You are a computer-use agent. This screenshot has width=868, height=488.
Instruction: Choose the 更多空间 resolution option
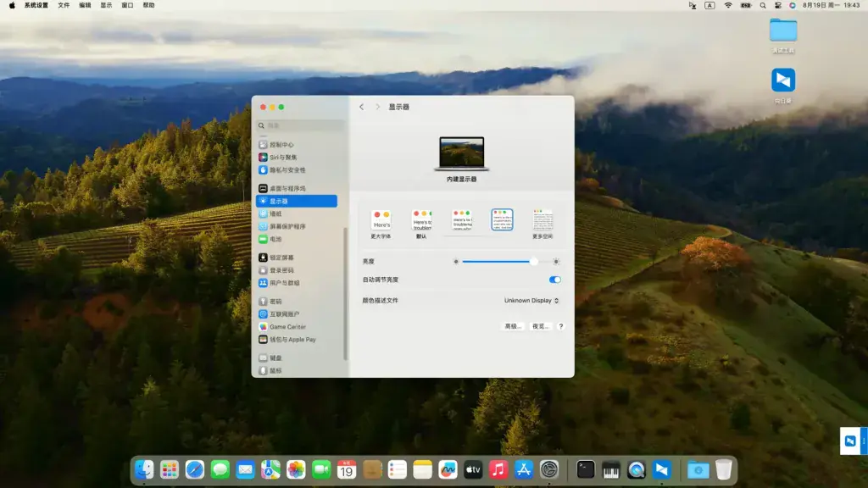tap(542, 224)
